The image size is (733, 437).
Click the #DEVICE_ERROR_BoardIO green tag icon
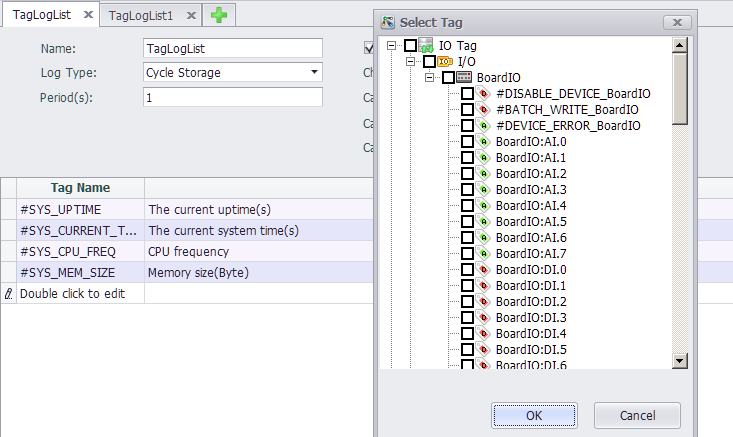pyautogui.click(x=484, y=126)
